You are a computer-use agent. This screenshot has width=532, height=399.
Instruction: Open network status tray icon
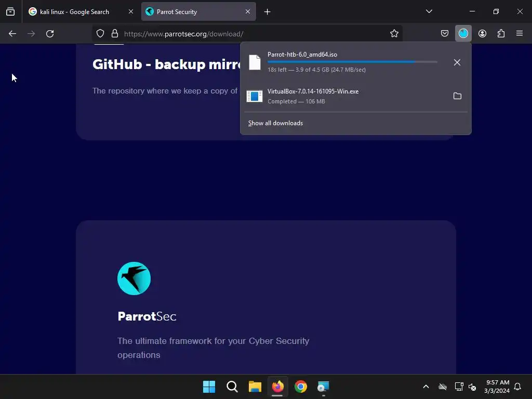459,387
